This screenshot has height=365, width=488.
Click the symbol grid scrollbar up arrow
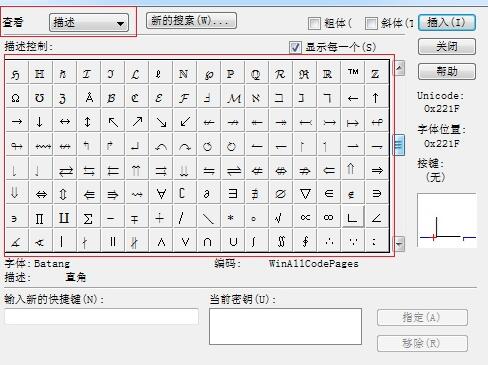pos(399,68)
